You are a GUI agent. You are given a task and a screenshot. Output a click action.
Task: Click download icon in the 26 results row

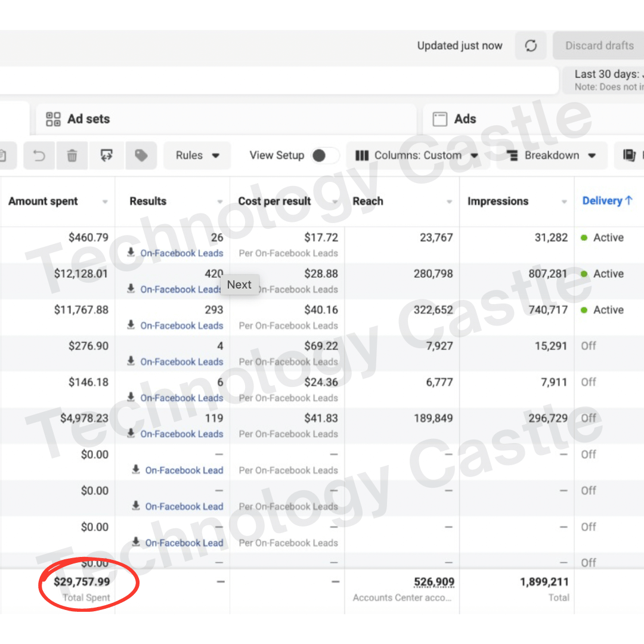point(131,253)
